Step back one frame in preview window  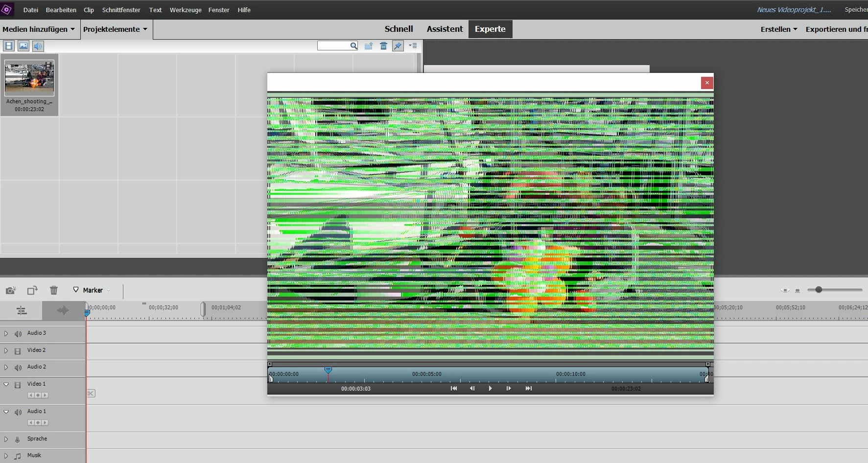(x=472, y=389)
